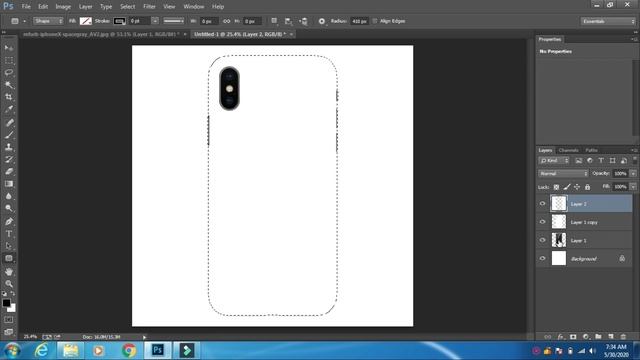This screenshot has width=640, height=360.
Task: Open the Normal blend mode dropdown
Action: pos(563,173)
